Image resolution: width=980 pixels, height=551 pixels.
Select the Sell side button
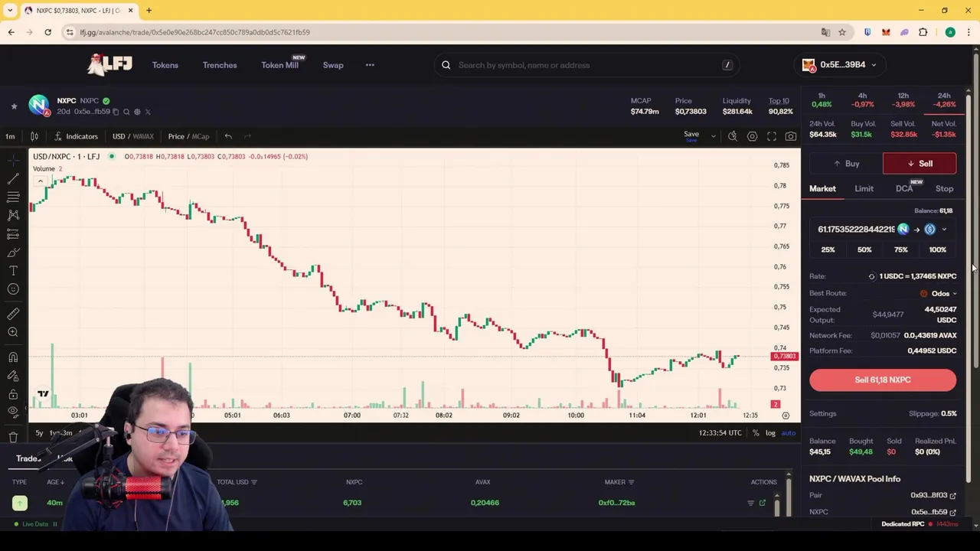(920, 164)
